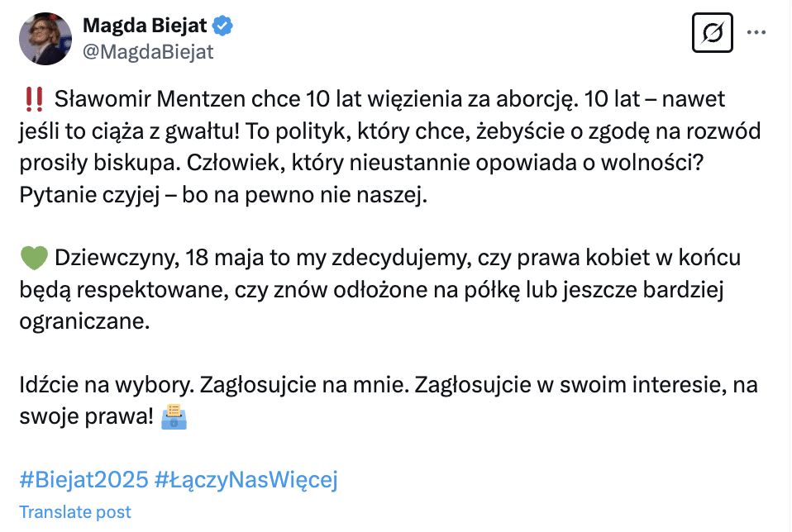This screenshot has width=792, height=532.
Task: Click the "swoje prawa!" text
Action: coord(86,417)
